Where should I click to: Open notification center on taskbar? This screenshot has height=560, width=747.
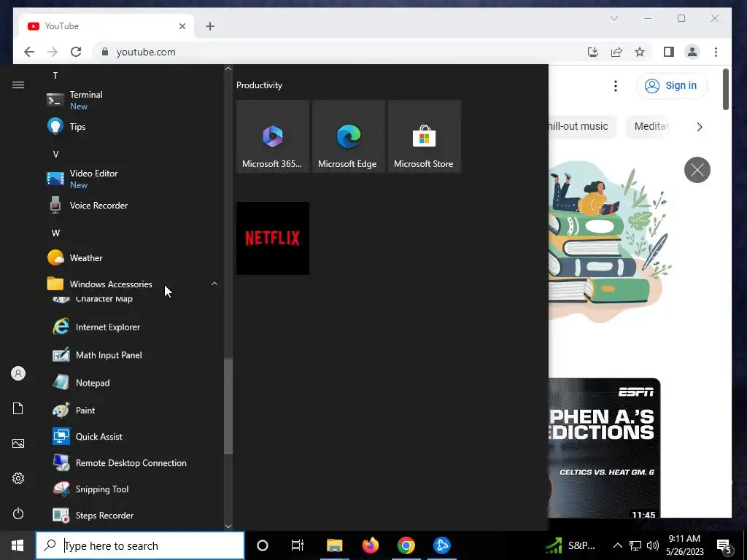(x=724, y=545)
